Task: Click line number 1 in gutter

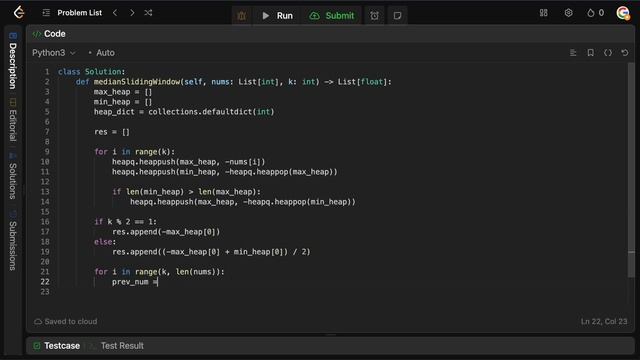Action: 47,71
